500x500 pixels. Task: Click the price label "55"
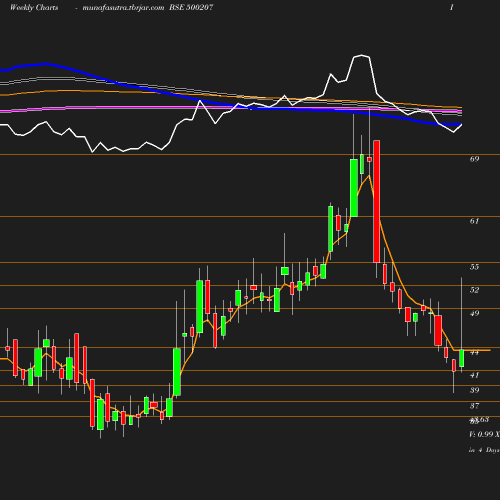click(x=474, y=267)
